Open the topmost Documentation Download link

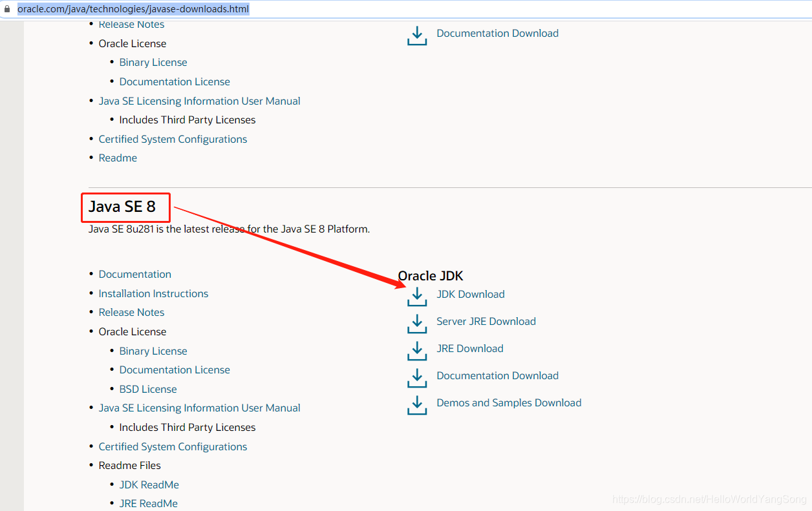point(498,33)
